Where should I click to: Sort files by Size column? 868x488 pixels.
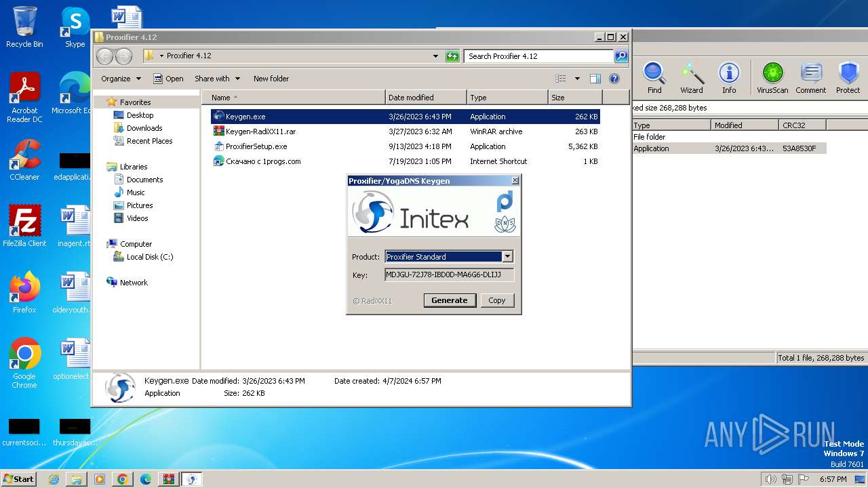tap(575, 98)
